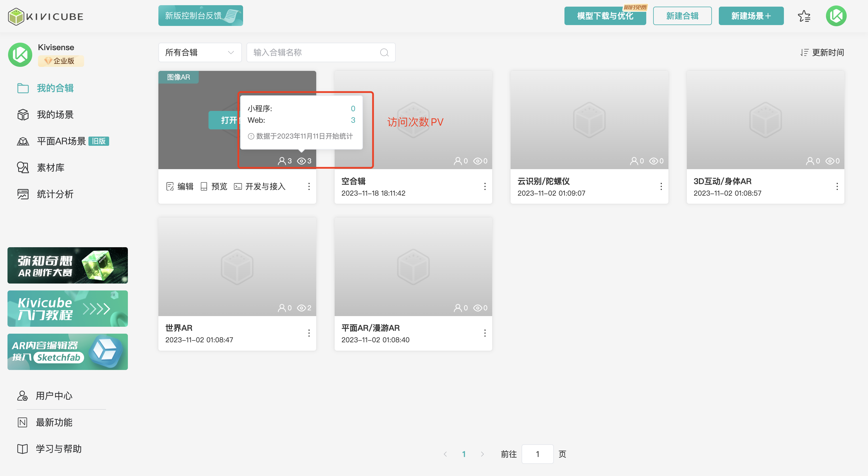
Task: Open more options for 3D互动/身体AR card
Action: [837, 186]
